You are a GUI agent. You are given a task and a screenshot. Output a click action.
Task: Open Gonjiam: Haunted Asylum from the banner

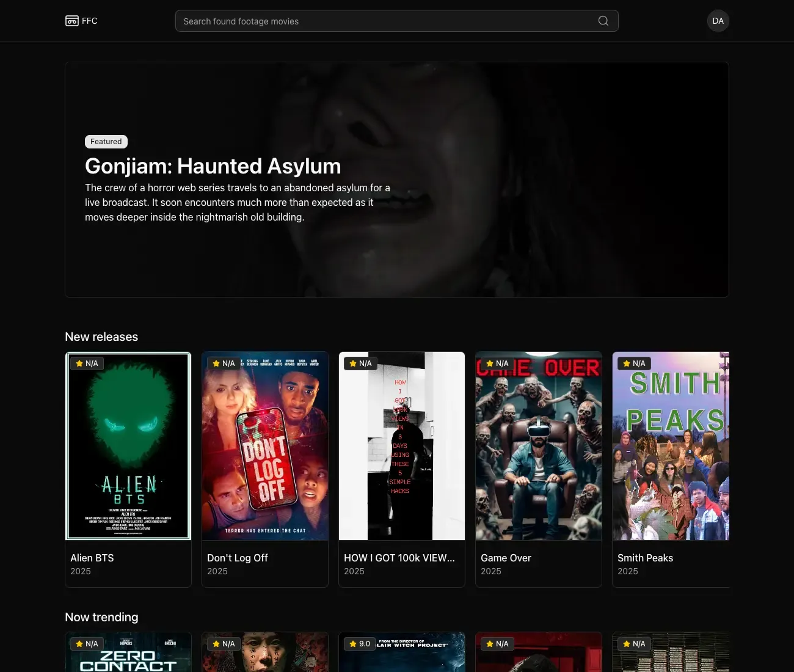pyautogui.click(x=213, y=166)
